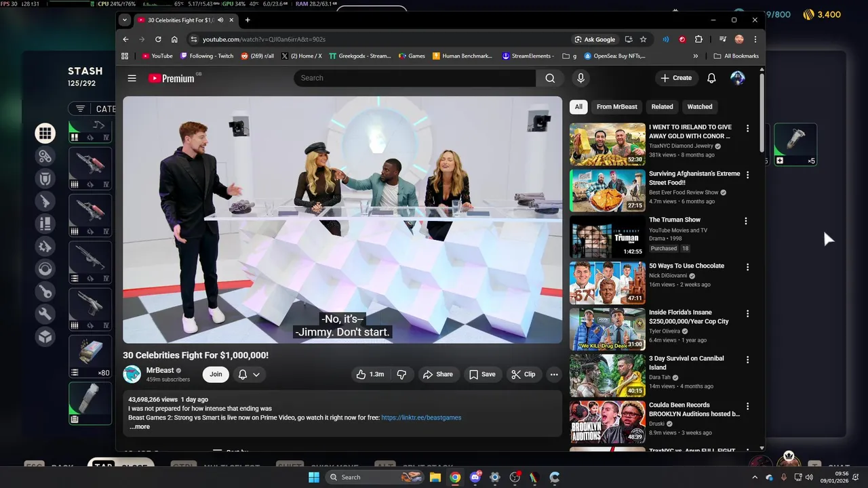Open the stash category sort filter

click(81, 109)
